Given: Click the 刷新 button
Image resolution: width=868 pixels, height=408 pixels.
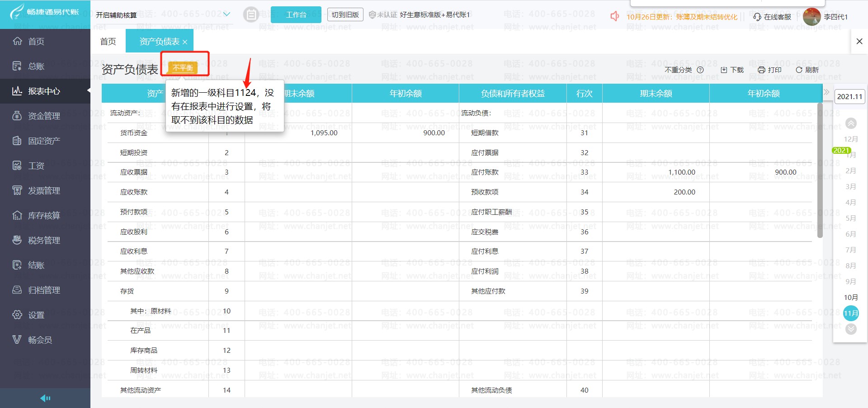Looking at the screenshot, I should [807, 70].
